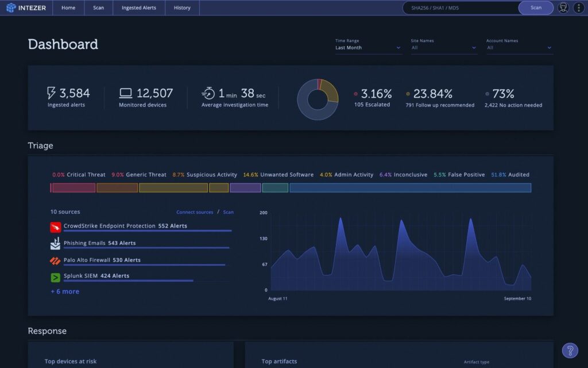Image resolution: width=588 pixels, height=368 pixels.
Task: Open the Account Names dropdown
Action: pos(519,48)
